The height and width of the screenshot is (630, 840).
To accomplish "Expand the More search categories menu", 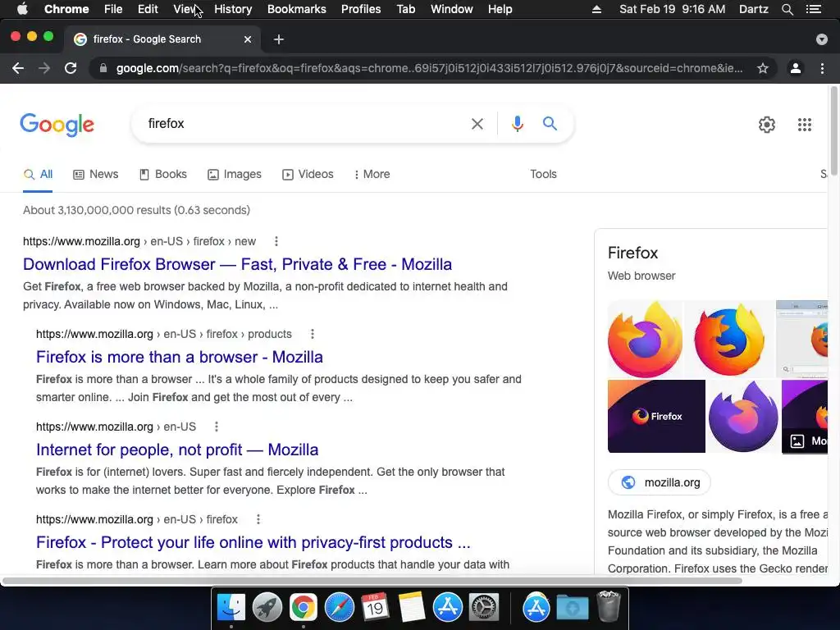I will [372, 174].
